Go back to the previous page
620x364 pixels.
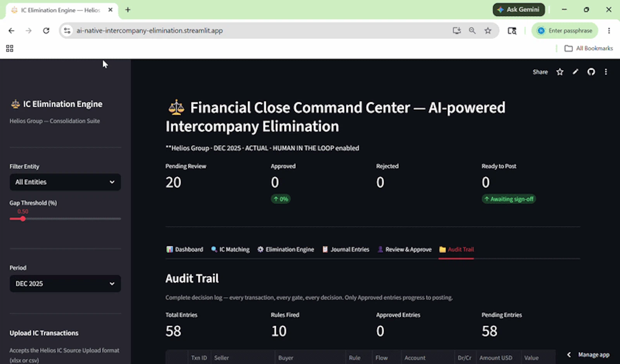click(11, 31)
